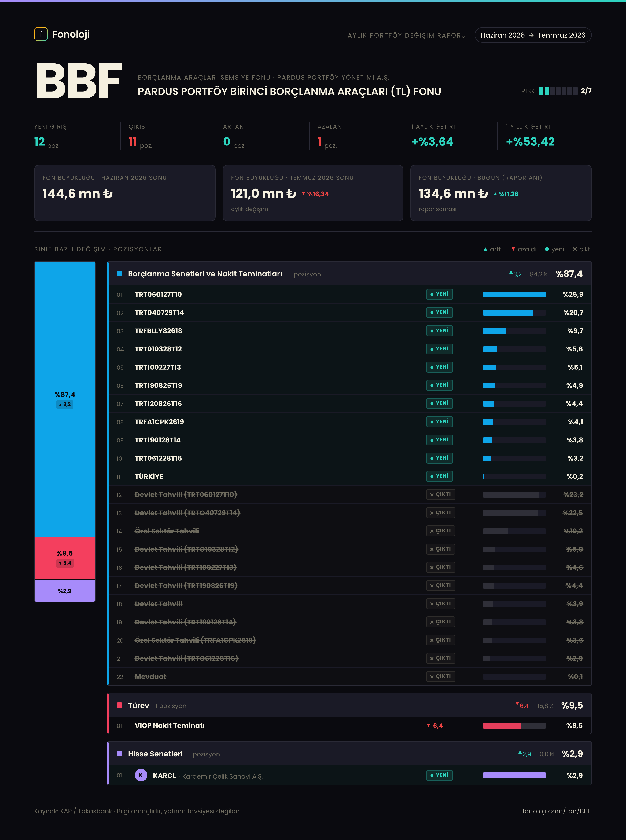
Task: Click the "Borçlanma Senetleri ve Nakit Teminatları" section heading
Action: 205,274
